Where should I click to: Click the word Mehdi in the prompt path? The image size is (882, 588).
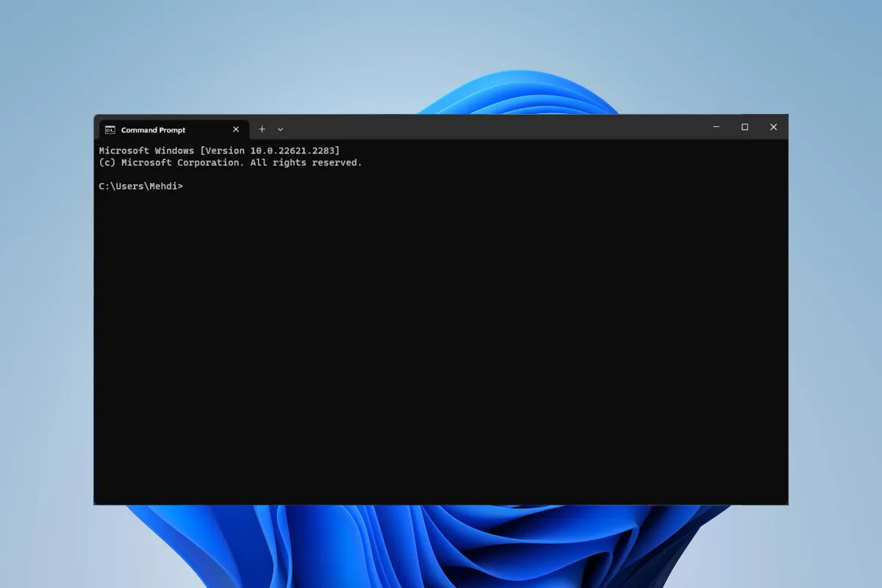coord(162,187)
